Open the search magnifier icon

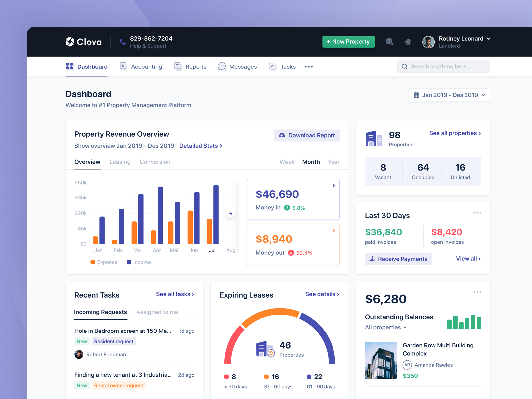(x=405, y=66)
